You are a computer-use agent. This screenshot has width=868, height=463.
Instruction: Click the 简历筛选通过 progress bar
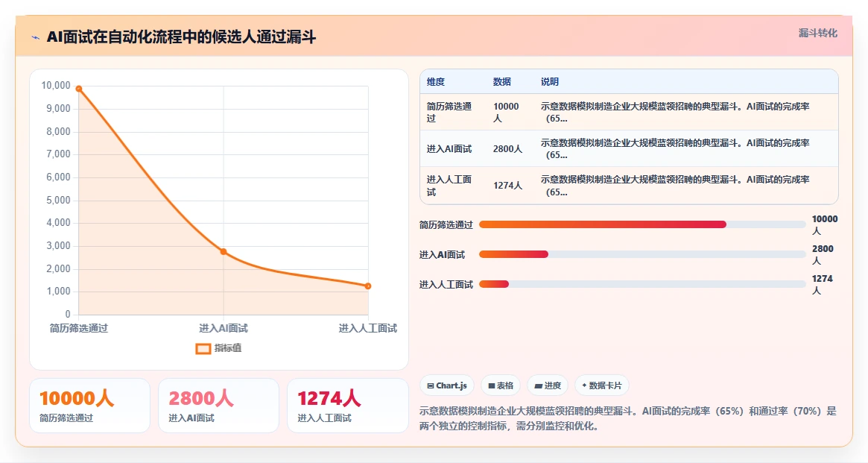coord(642,224)
